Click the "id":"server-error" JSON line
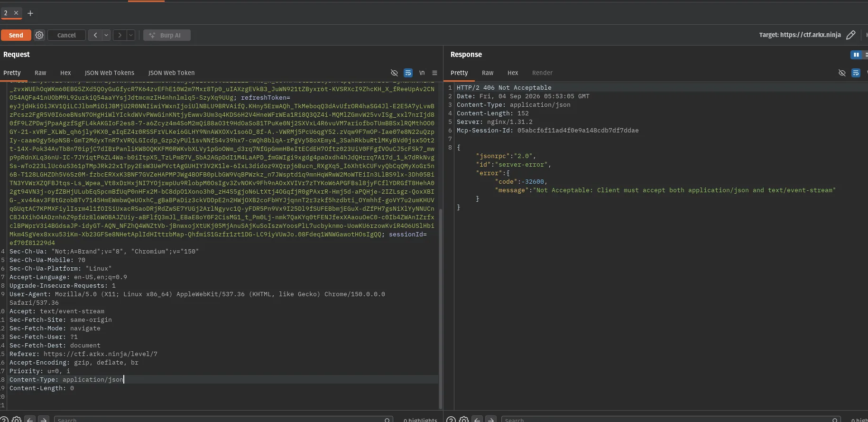The image size is (868, 422). [514, 165]
